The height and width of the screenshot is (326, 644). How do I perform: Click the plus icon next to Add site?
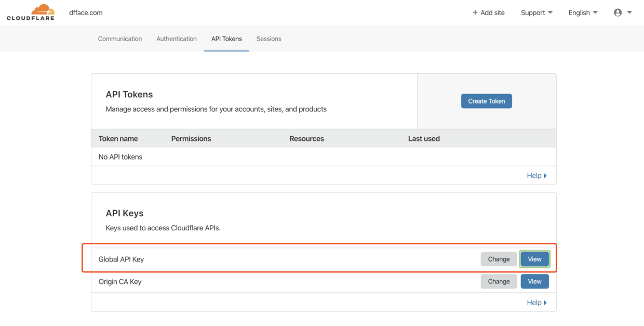point(476,12)
